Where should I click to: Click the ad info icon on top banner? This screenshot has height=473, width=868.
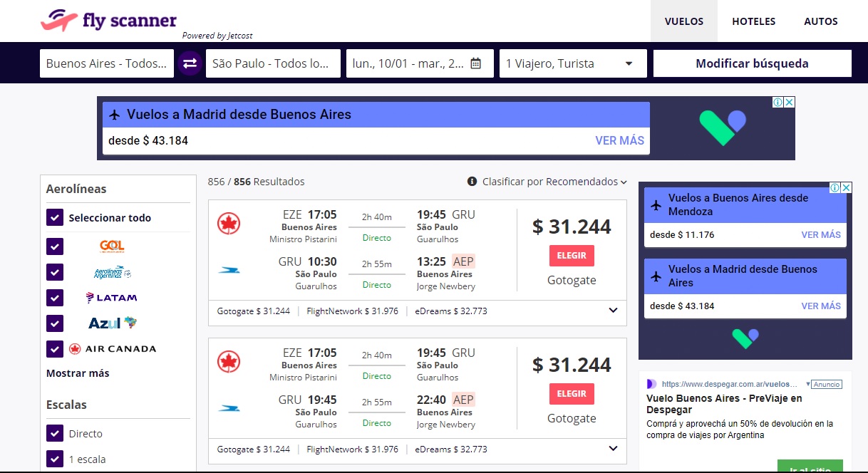click(x=778, y=103)
